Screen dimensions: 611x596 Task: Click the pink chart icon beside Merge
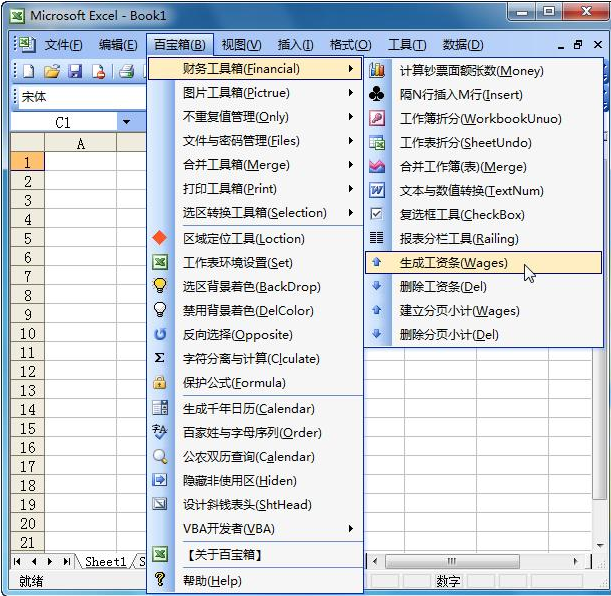[x=377, y=167]
